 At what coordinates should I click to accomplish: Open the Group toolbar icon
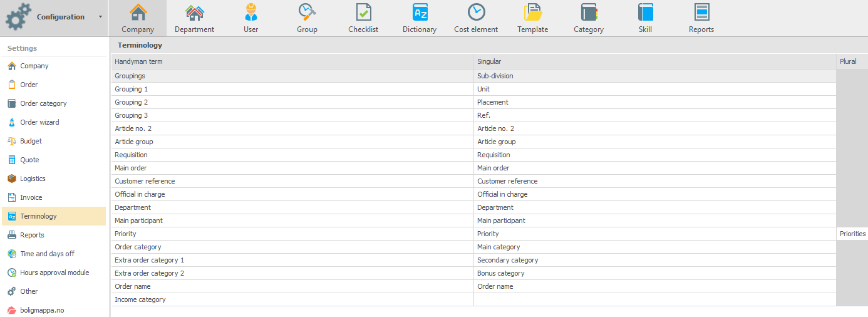307,18
